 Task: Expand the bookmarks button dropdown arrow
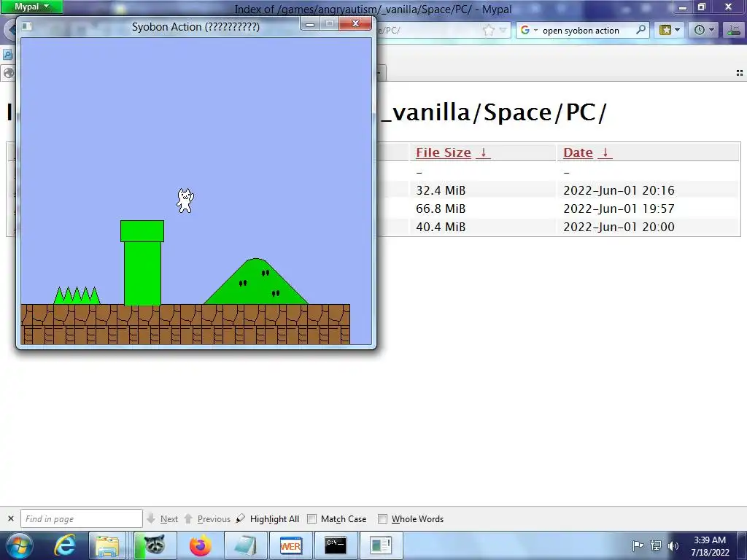[x=677, y=30]
